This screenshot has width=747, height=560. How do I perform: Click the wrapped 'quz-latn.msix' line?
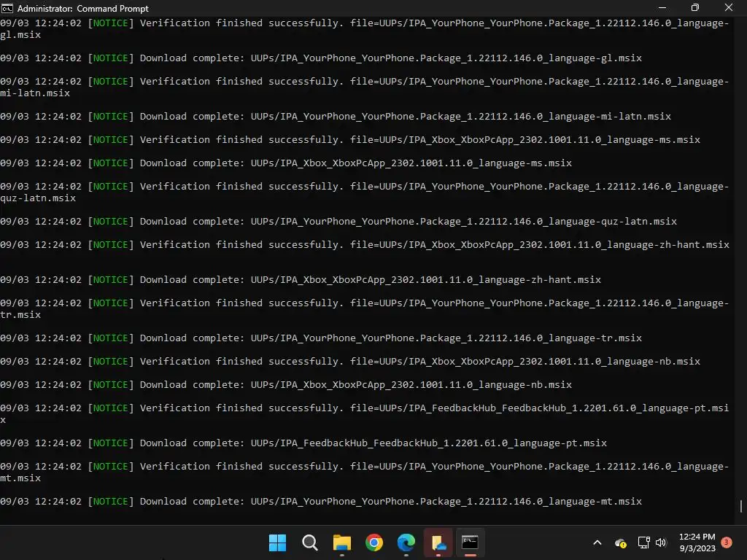point(38,198)
